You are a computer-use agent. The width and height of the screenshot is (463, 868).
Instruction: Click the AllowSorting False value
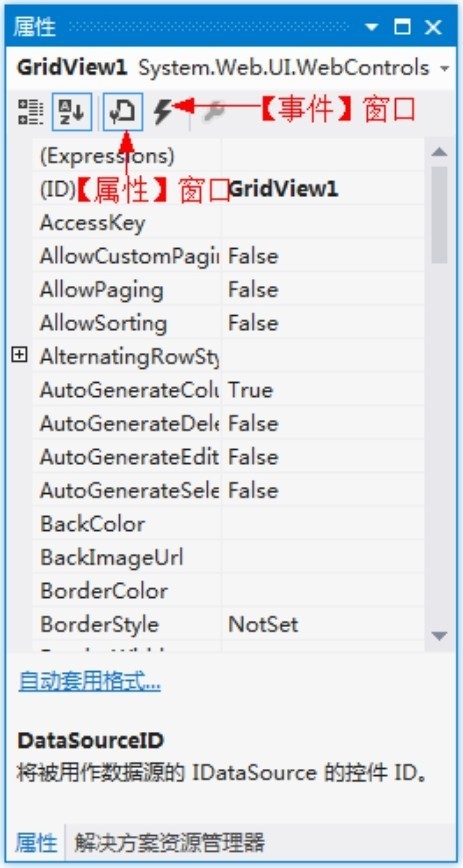323,323
